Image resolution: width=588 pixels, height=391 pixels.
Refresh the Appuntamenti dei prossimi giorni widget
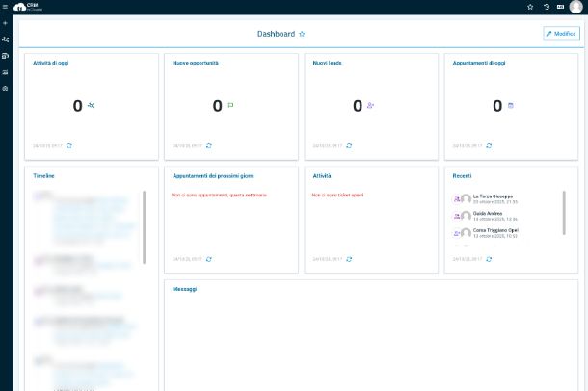[x=209, y=259]
